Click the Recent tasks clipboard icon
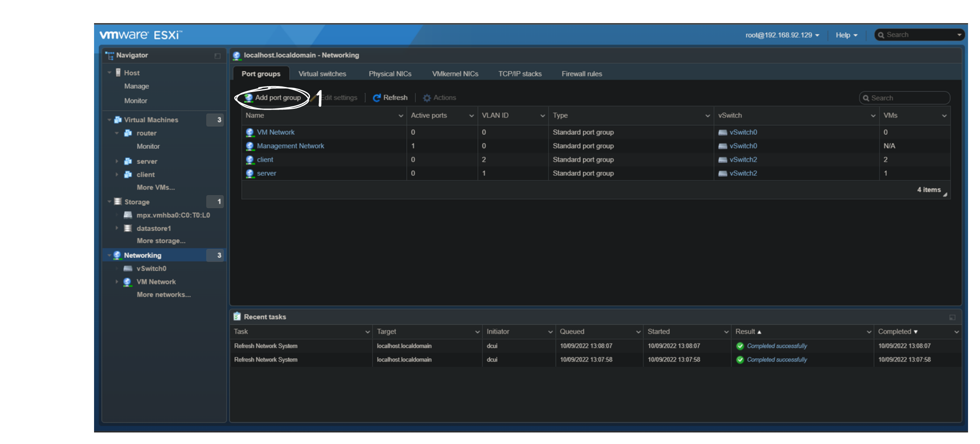 [x=237, y=316]
